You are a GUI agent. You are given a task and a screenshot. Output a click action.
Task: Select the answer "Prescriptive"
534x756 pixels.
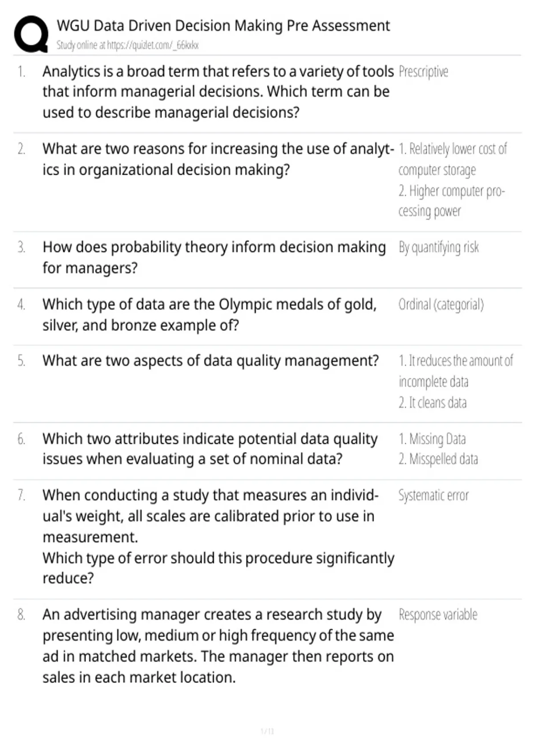coord(423,72)
